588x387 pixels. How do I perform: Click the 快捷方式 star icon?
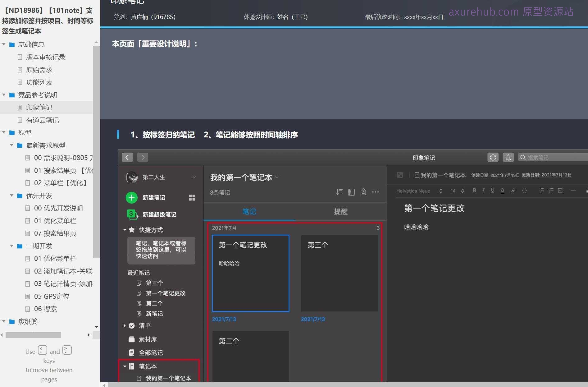pos(132,230)
